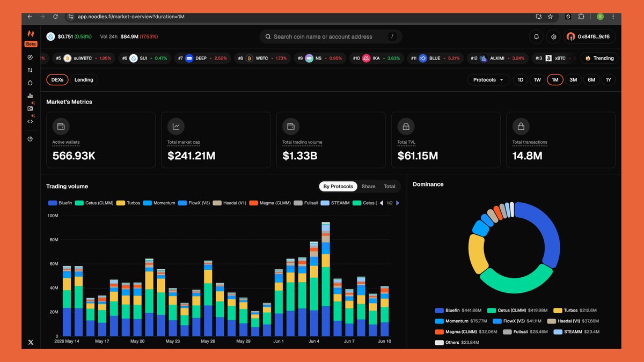
Task: Open the Chrome three-dot menu
Action: [x=613, y=17]
